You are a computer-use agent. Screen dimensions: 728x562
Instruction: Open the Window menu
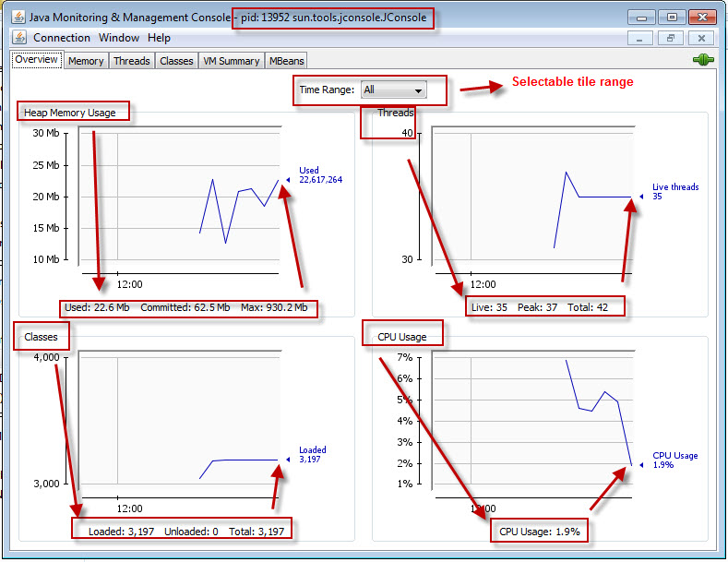click(x=119, y=38)
